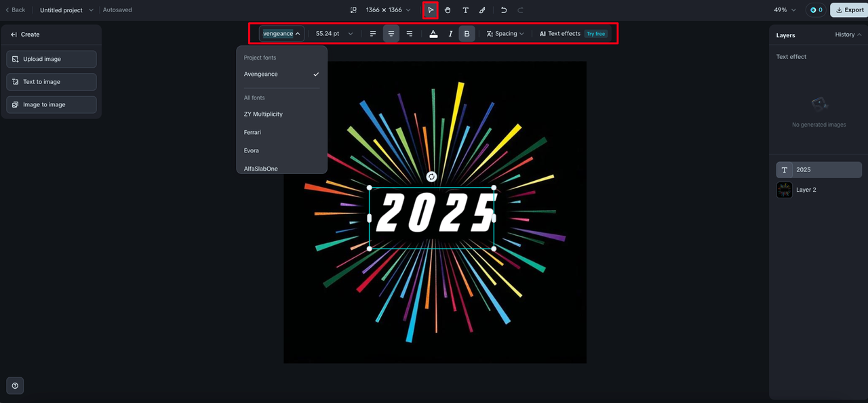Click the 2025 text on canvas

tap(434, 213)
